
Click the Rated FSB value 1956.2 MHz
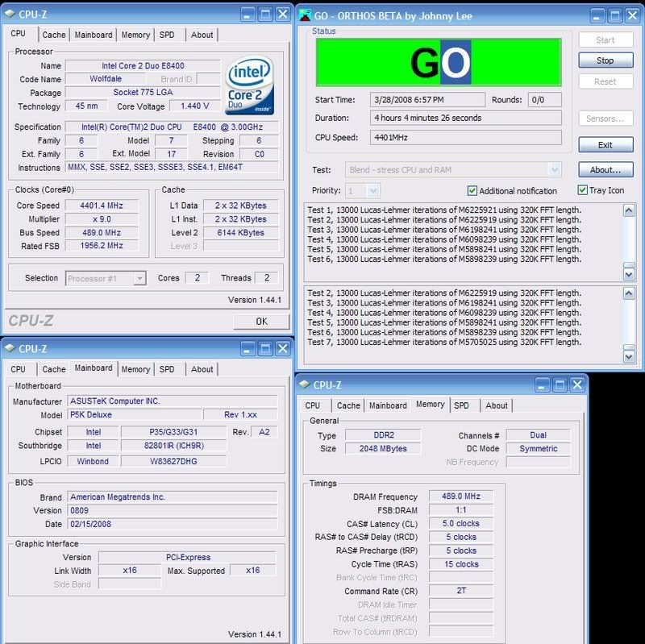click(102, 246)
